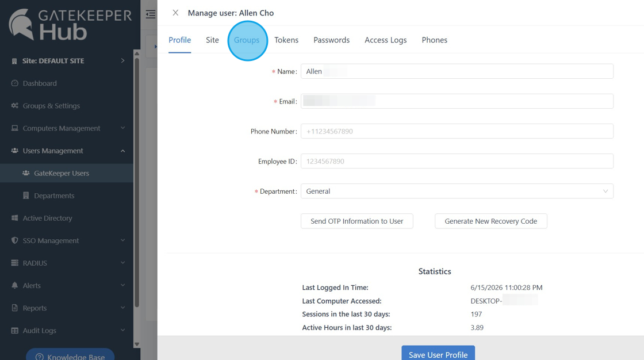Click the Reports document icon

[x=15, y=308]
